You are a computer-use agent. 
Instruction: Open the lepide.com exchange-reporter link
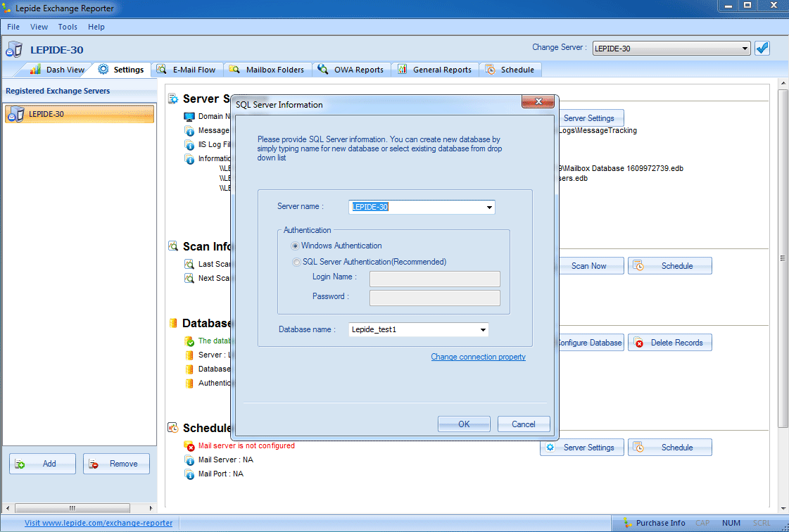tap(99, 523)
